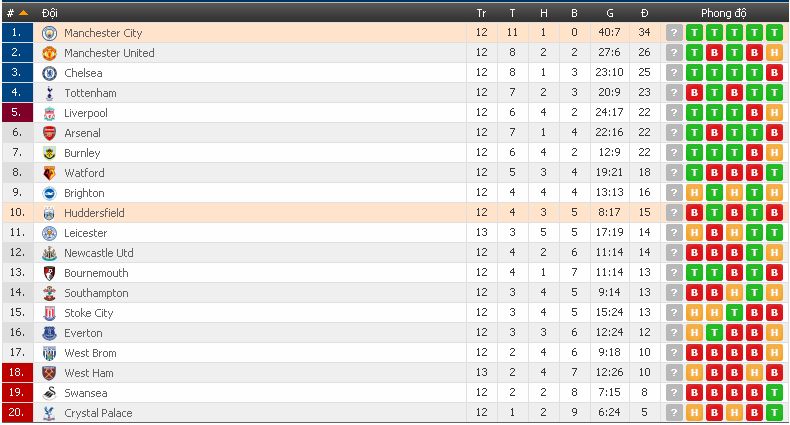Image resolution: width=790 pixels, height=425 pixels.
Task: Sort standings by the G goals column
Action: 609,13
